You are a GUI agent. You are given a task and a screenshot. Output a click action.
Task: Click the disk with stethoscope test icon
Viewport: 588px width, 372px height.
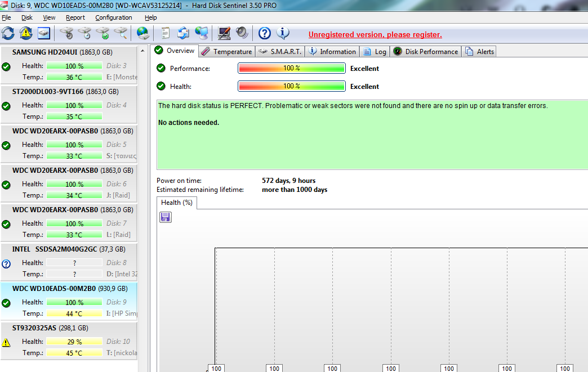click(x=67, y=33)
